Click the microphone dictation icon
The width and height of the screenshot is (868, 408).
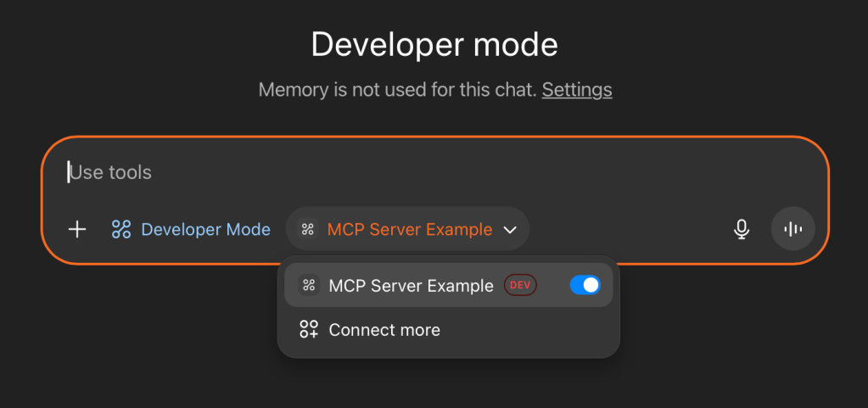pyautogui.click(x=742, y=229)
